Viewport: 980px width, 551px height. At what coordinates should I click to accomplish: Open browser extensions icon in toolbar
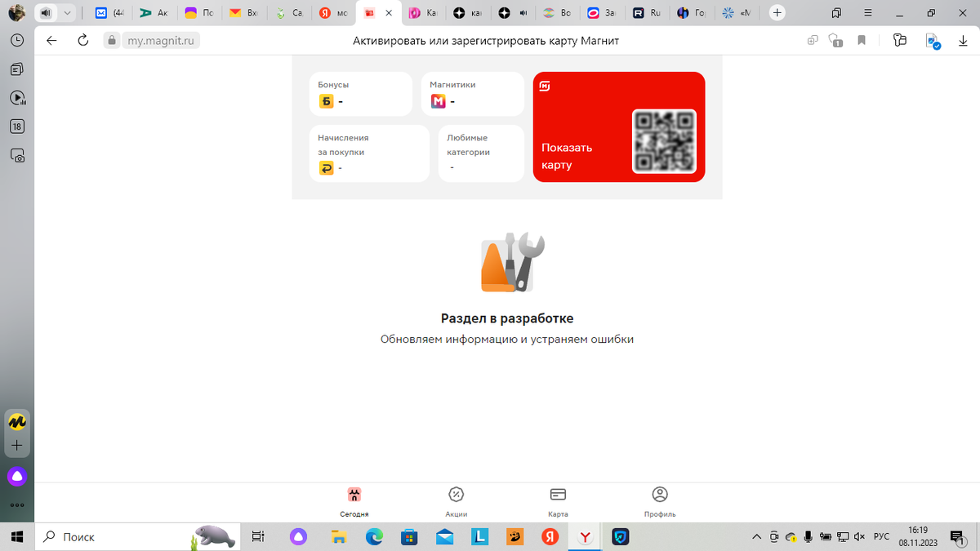[x=900, y=40]
